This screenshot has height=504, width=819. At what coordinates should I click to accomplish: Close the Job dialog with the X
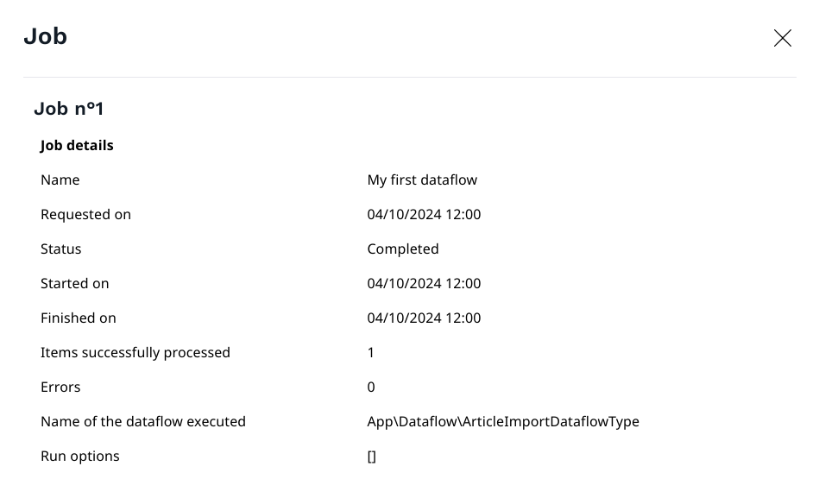tap(782, 38)
